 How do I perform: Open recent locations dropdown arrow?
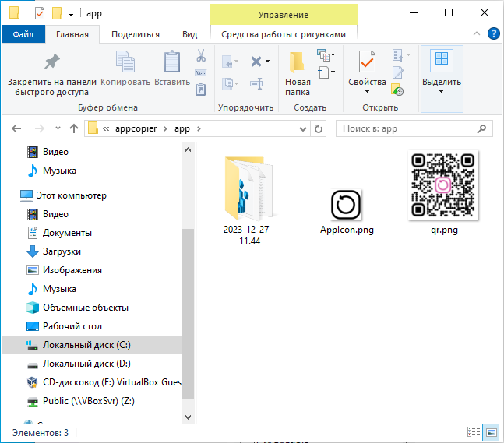pos(58,128)
